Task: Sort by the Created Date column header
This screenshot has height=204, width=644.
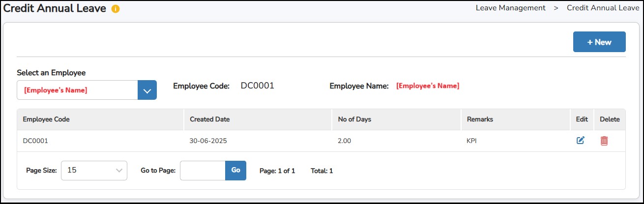Action: [209, 119]
